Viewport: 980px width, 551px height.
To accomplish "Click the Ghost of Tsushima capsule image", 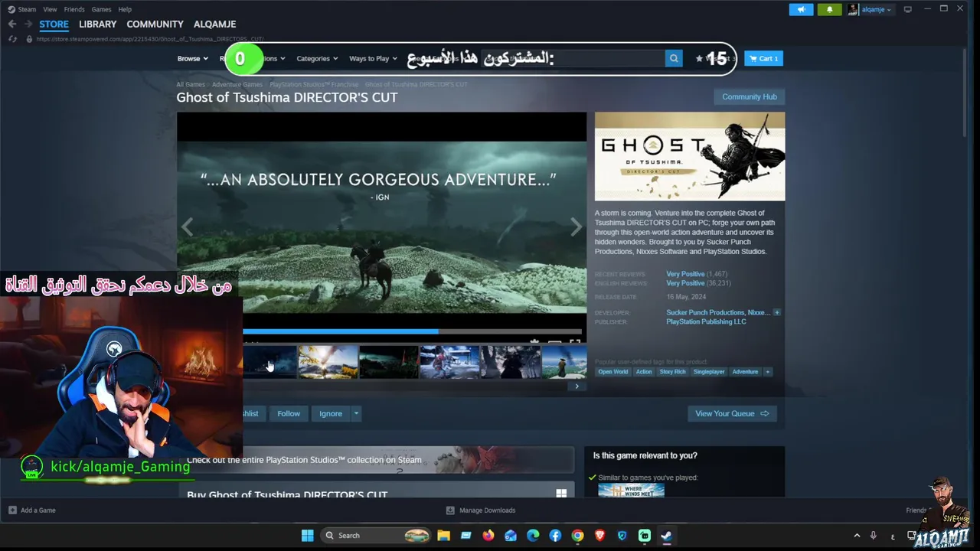I will 690,156.
